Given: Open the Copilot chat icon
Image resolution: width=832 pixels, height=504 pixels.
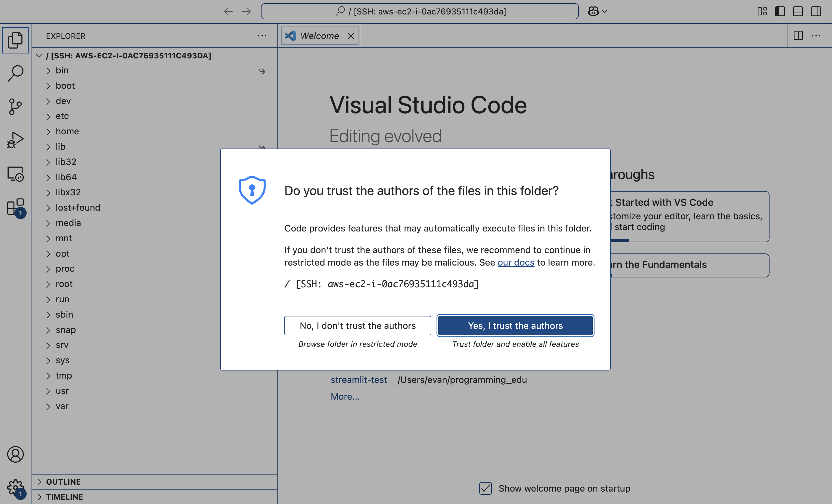Looking at the screenshot, I should (593, 11).
